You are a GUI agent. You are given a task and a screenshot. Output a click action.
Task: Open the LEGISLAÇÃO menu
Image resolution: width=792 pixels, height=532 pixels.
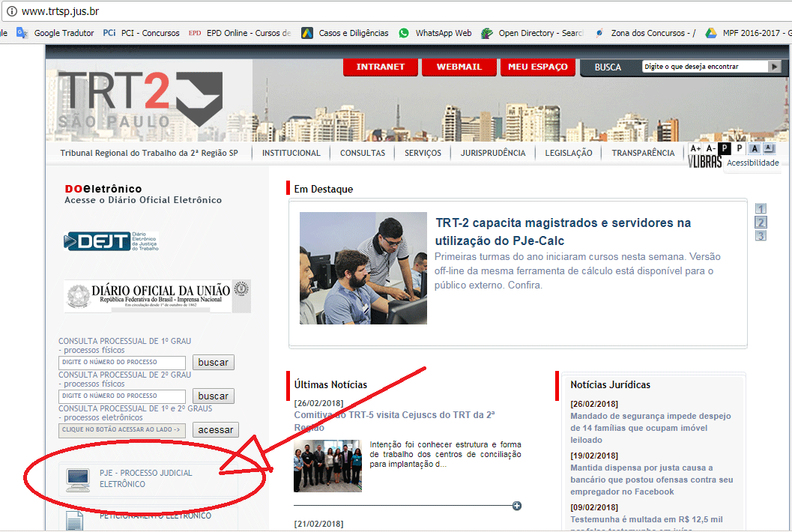click(x=569, y=153)
